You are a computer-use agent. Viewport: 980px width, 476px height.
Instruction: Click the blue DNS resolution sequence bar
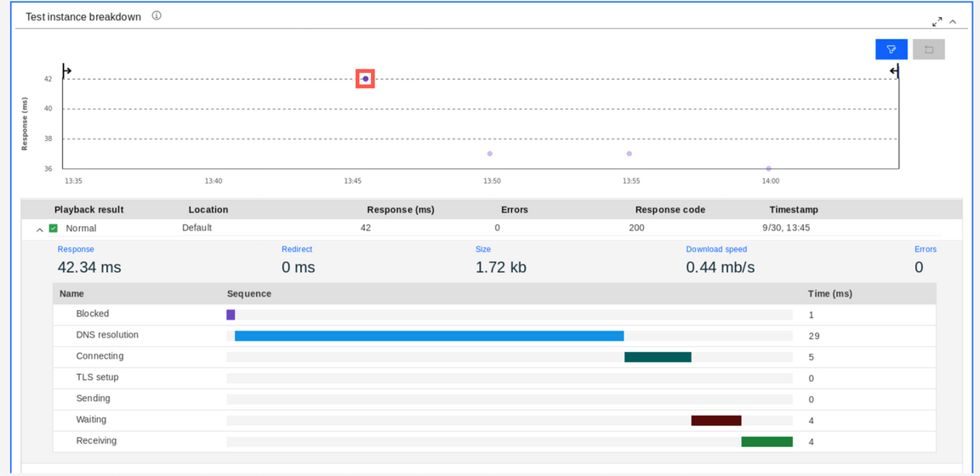point(430,336)
